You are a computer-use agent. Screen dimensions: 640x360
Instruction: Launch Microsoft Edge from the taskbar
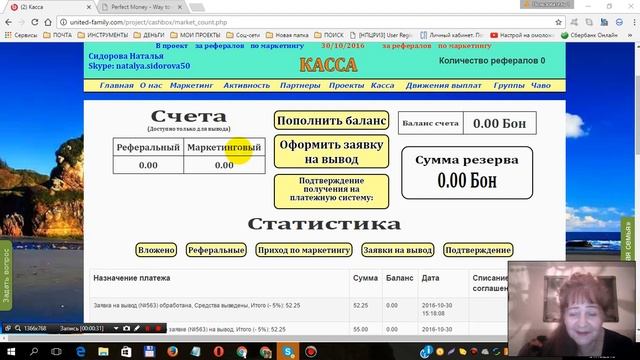coord(80,351)
